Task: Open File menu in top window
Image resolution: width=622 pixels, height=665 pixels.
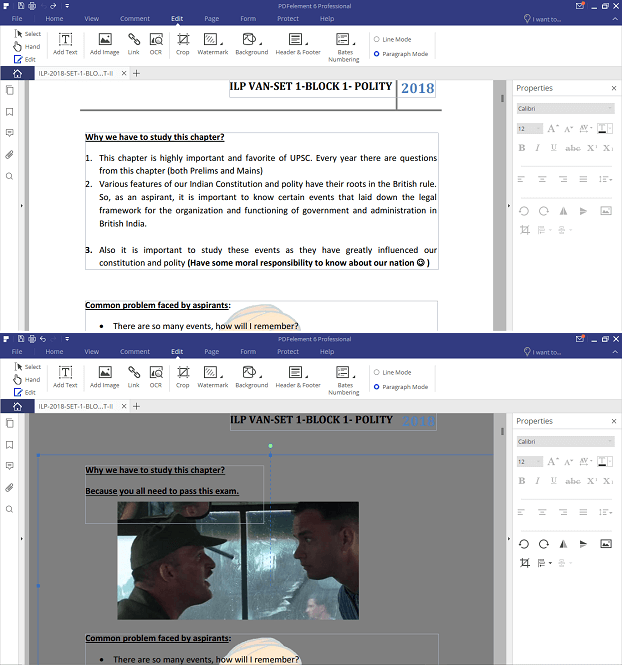Action: tap(17, 19)
